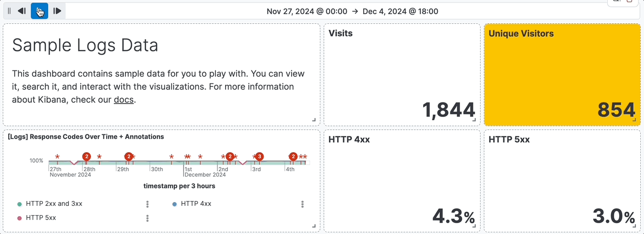Click resize handle of Response Codes chart panel

314,226
